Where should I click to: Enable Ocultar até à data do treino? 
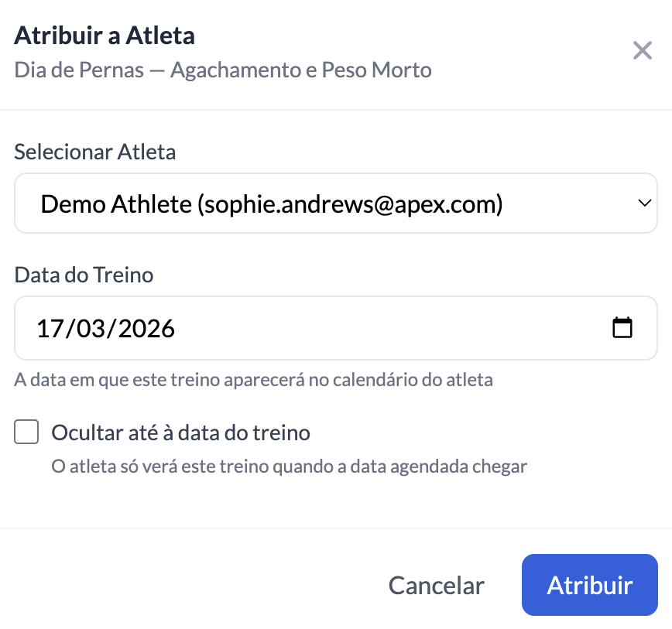pos(26,432)
